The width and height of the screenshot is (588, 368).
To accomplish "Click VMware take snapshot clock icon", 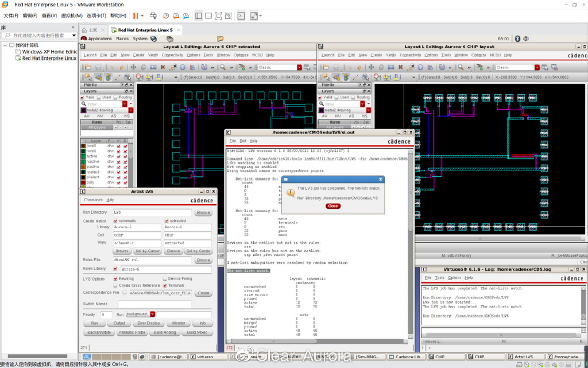I will click(166, 16).
